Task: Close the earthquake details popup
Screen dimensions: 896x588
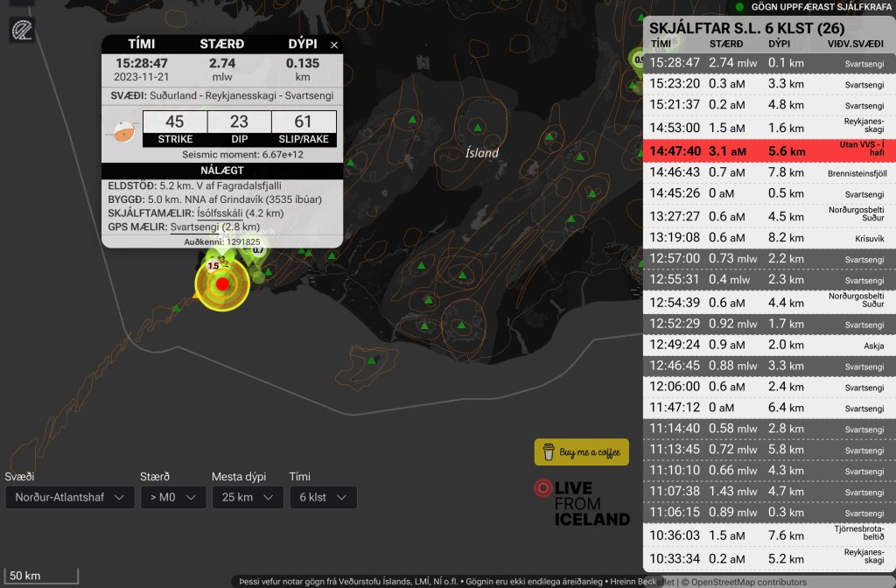Action: click(333, 45)
